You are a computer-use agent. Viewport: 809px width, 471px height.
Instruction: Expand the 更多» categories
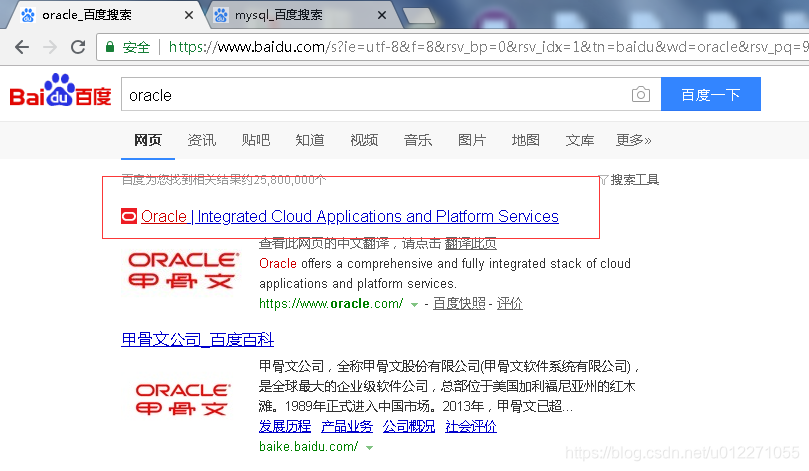(x=634, y=140)
